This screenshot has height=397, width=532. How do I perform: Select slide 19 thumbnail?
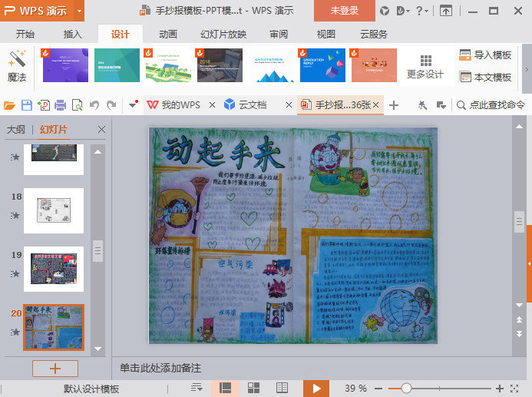pos(54,269)
